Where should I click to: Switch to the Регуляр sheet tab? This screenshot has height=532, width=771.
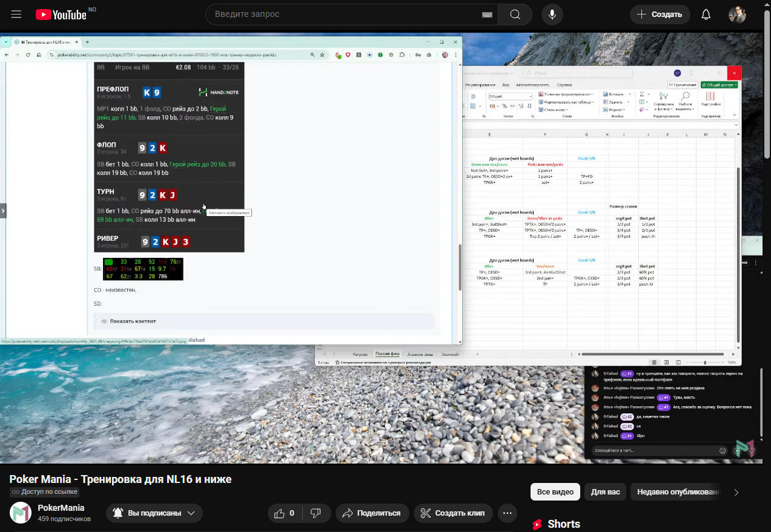[360, 353]
